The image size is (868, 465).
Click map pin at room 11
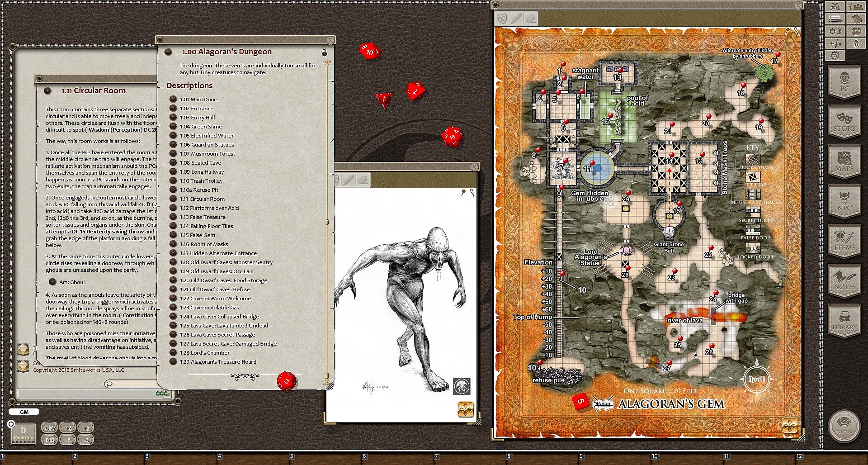tap(592, 164)
